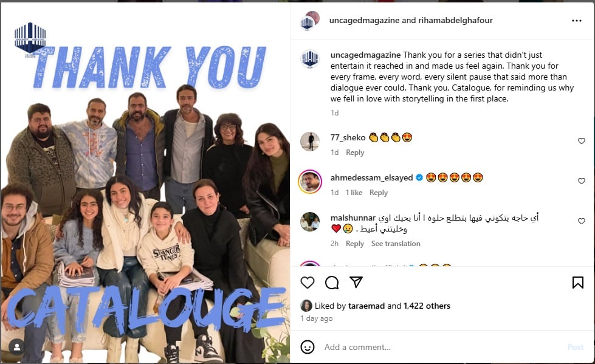Open emoji picker in comment box
The height and width of the screenshot is (364, 595).
coord(308,347)
